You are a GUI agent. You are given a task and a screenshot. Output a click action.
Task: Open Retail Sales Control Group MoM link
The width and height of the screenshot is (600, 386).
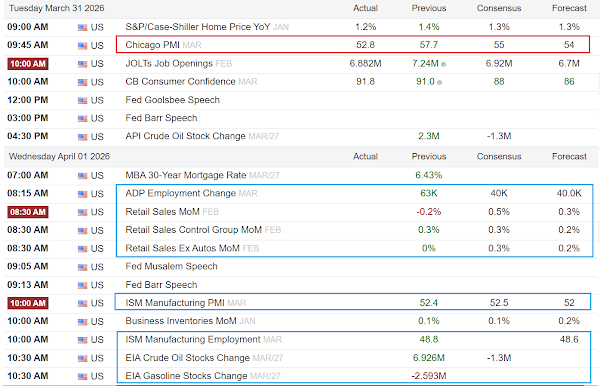193,230
